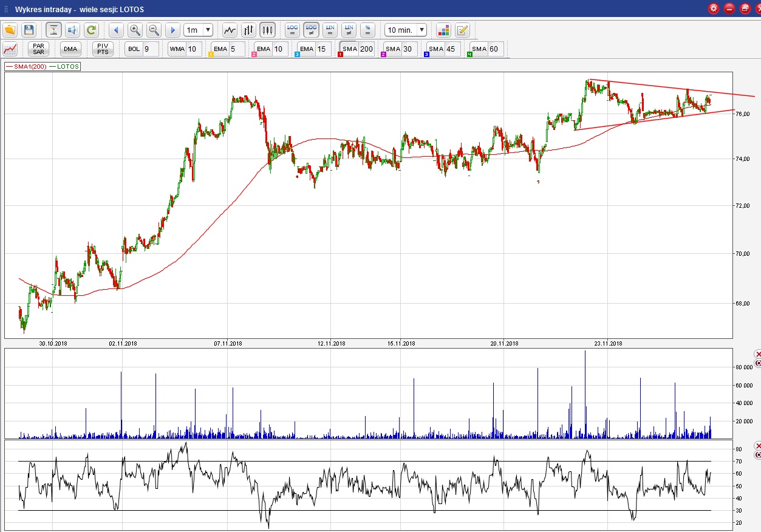Open the color palette settings icon
This screenshot has height=532, width=761.
coord(443,30)
